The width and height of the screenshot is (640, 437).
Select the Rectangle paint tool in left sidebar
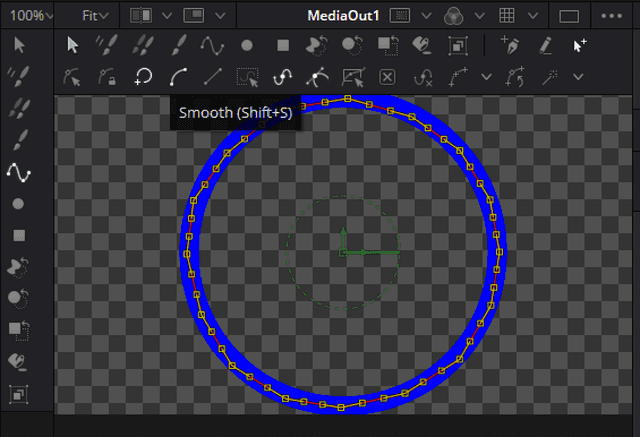point(19,235)
